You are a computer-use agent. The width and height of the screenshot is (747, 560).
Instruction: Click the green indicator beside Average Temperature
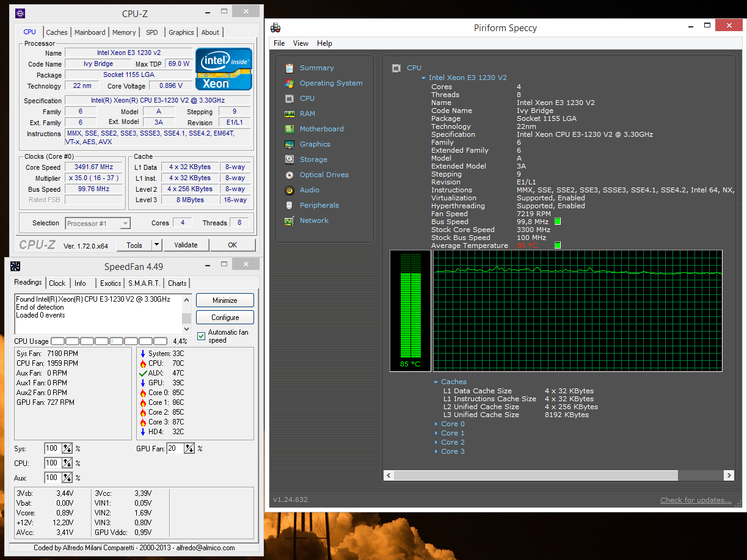(x=557, y=245)
